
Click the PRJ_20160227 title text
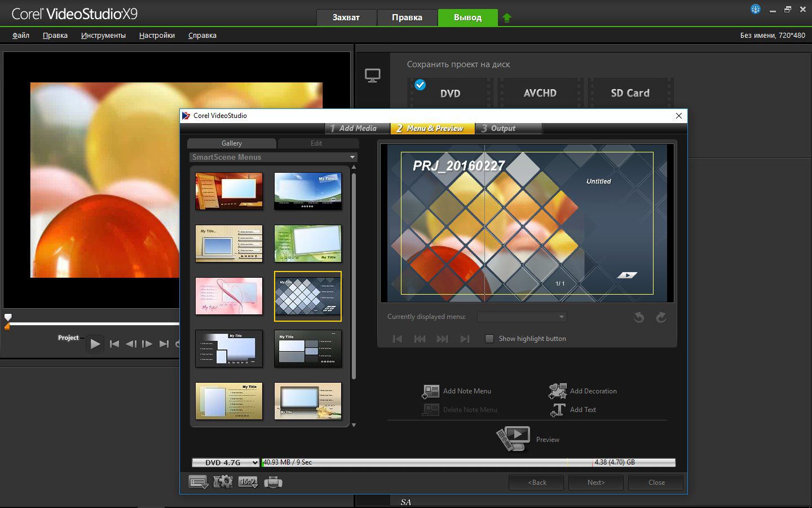point(458,166)
